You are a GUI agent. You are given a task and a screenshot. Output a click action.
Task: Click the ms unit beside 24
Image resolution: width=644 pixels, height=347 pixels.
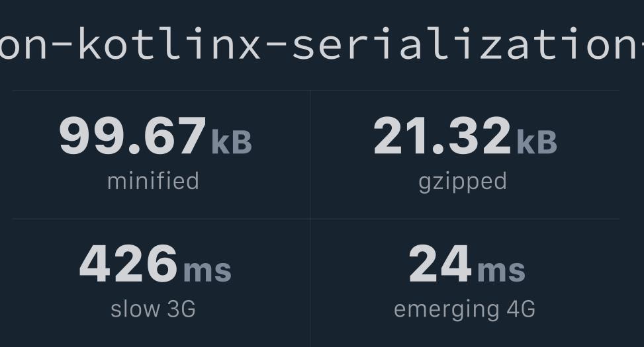coord(502,271)
